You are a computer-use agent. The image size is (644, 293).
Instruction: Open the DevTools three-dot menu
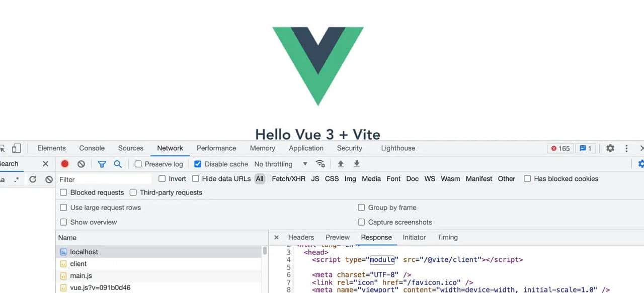pos(626,148)
